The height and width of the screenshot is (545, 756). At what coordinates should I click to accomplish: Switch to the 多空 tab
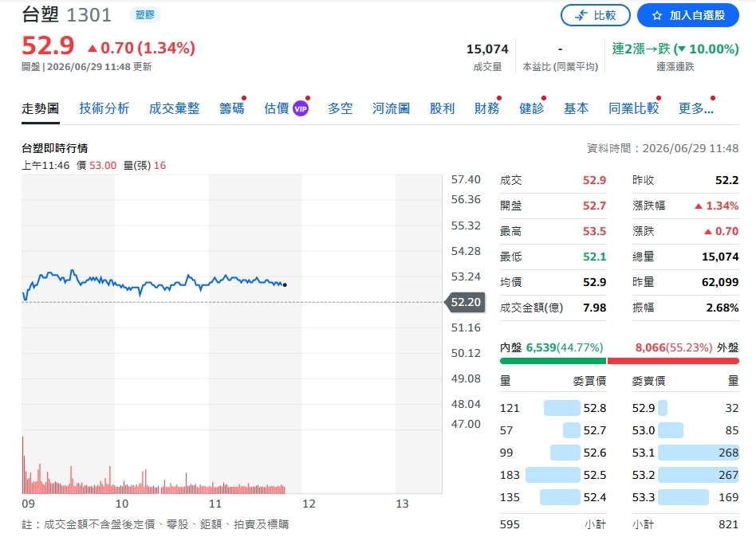(x=341, y=108)
